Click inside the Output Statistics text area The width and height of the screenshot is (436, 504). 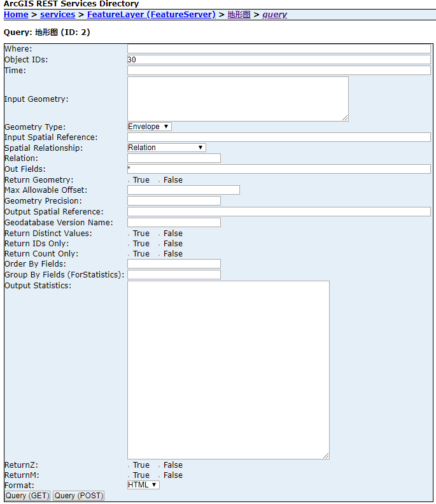(x=229, y=370)
